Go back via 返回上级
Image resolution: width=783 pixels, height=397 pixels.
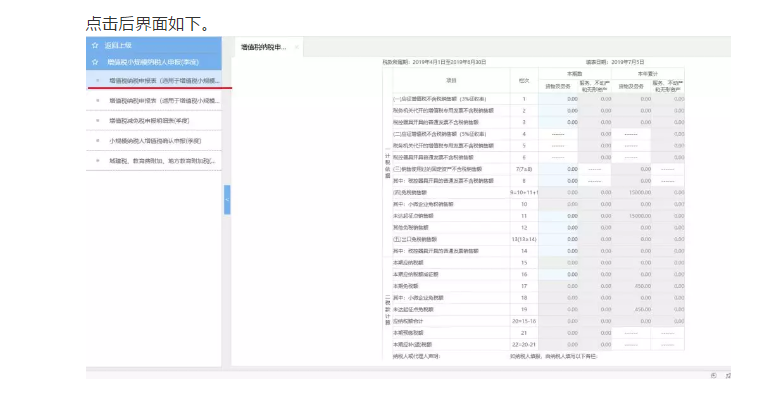tap(118, 45)
